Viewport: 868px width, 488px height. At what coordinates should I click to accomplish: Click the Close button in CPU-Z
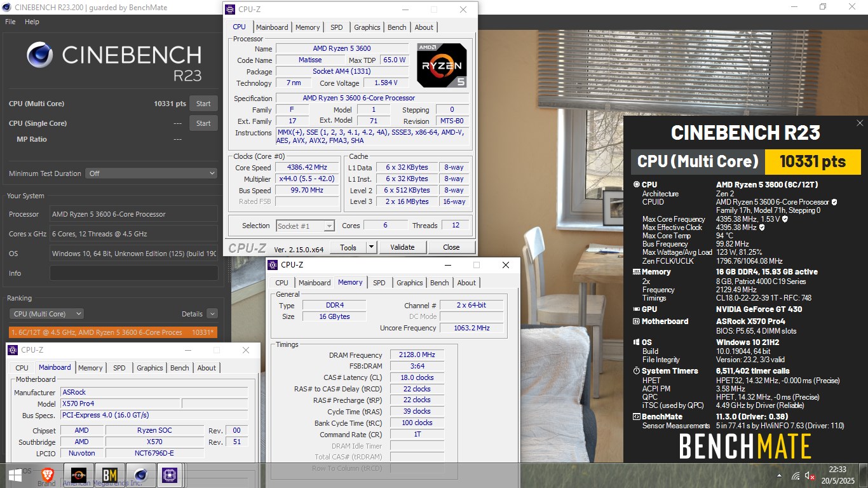(451, 247)
